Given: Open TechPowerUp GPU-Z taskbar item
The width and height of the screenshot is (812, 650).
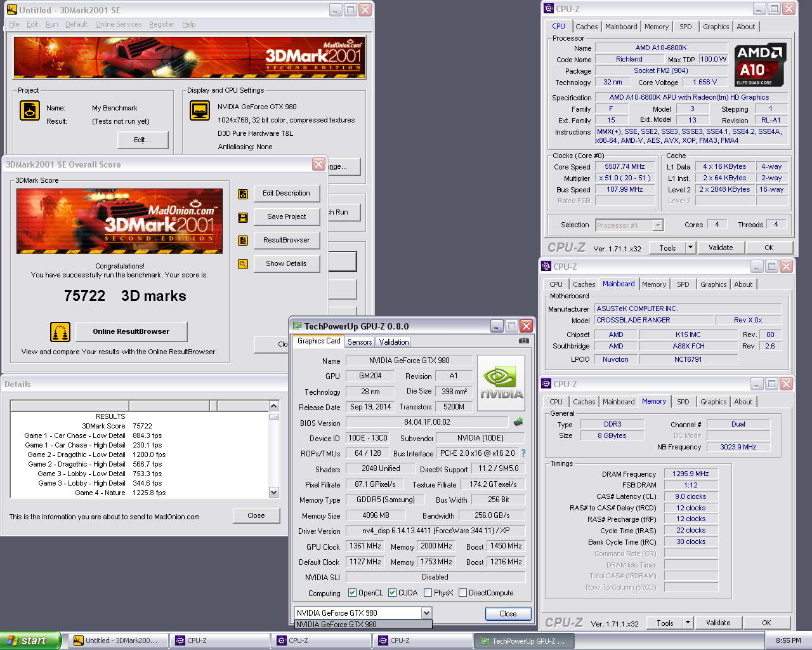Looking at the screenshot, I should tap(525, 641).
